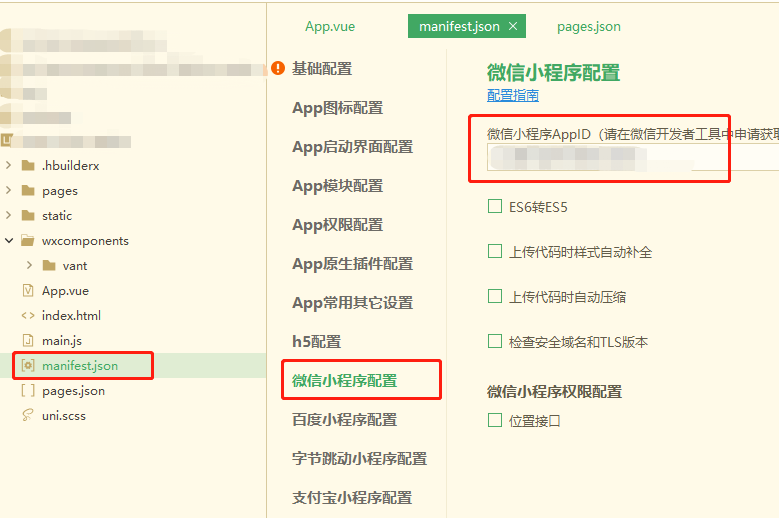Click the static folder icon
The height and width of the screenshot is (518, 779).
[x=28, y=216]
